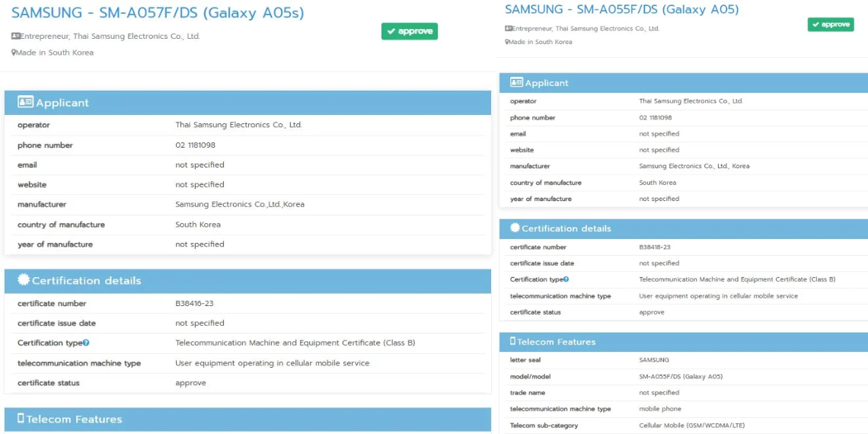
Task: Click the help icon beside Certification type in A05 panel
Action: pyautogui.click(x=566, y=279)
